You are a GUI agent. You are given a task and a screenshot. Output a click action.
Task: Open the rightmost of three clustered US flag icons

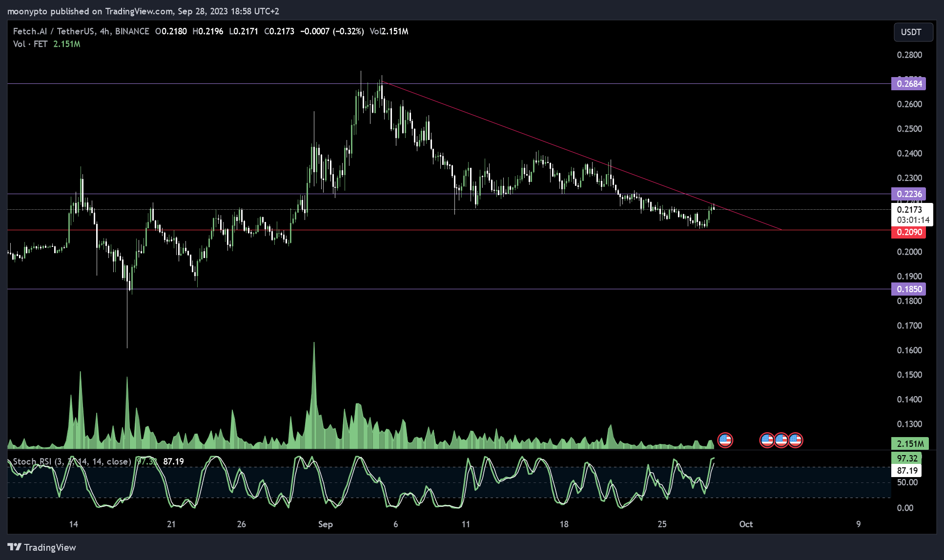point(796,440)
